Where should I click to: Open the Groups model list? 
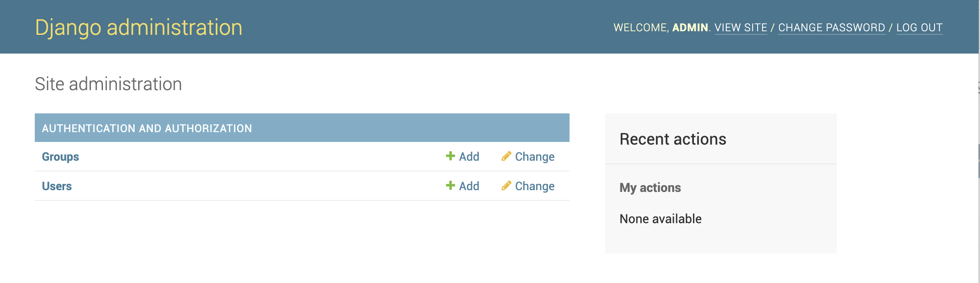tap(60, 157)
